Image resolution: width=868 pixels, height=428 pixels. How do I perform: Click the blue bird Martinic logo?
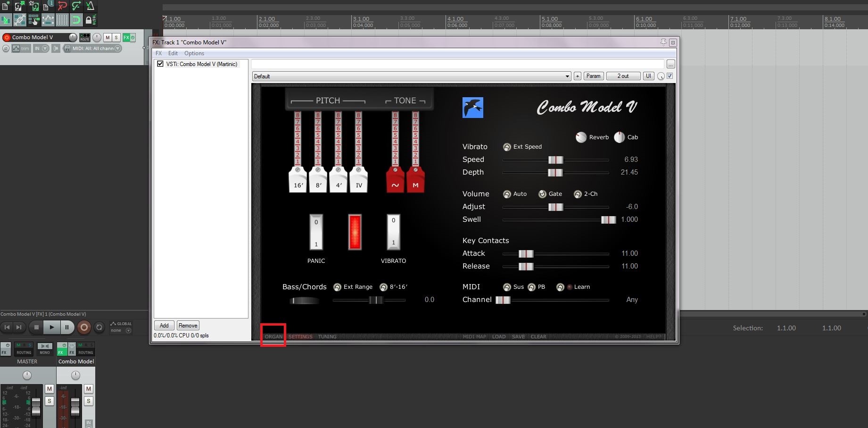point(472,108)
